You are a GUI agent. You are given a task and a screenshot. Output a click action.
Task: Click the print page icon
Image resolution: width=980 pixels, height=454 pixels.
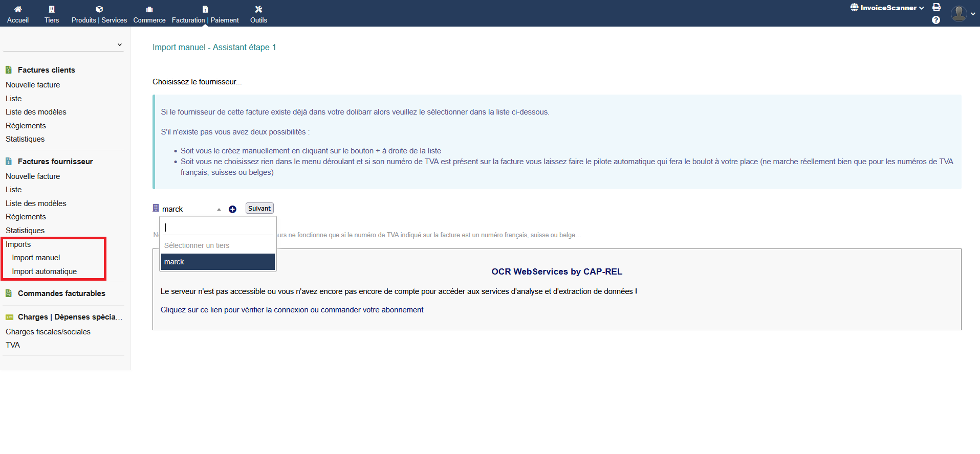937,7
